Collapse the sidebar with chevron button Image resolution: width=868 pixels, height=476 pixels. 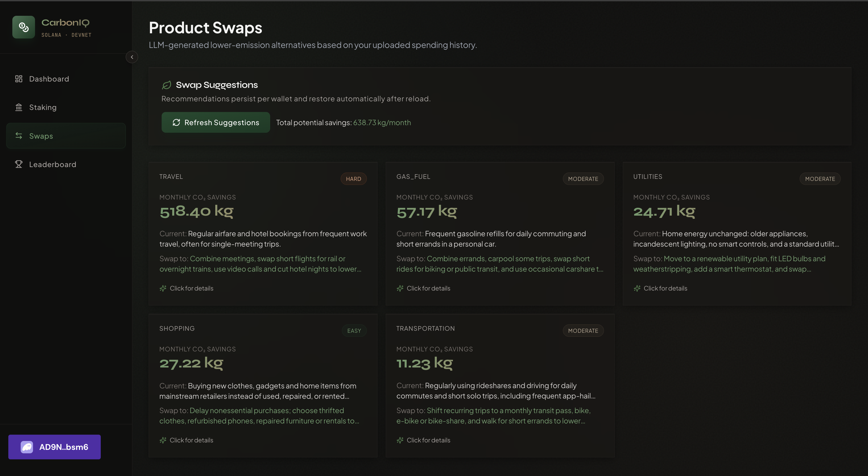tap(132, 57)
